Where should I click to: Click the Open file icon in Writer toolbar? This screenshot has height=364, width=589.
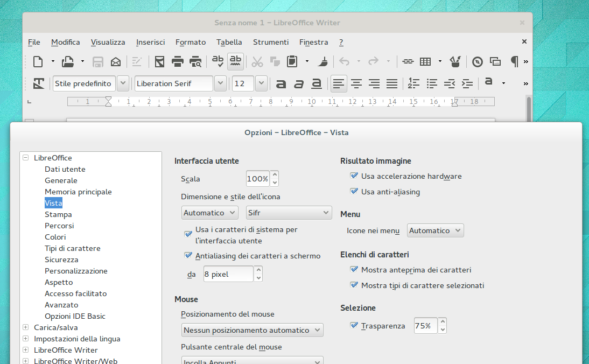coord(68,61)
